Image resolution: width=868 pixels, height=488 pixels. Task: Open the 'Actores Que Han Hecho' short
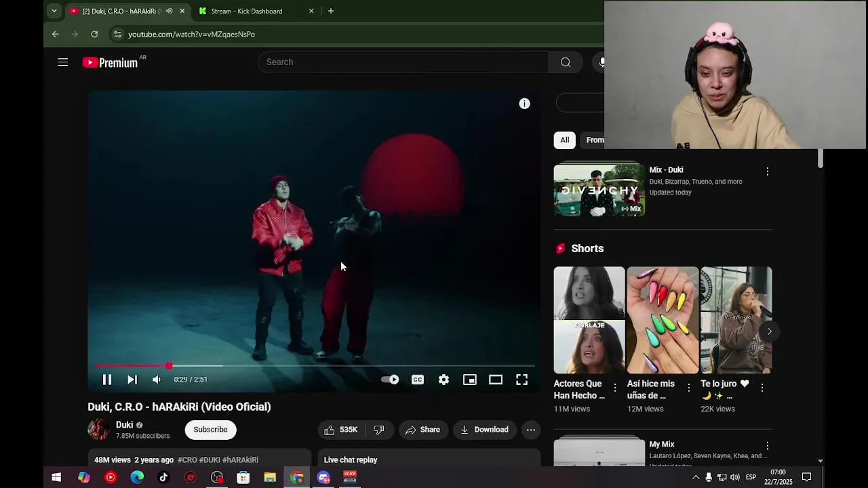[589, 320]
